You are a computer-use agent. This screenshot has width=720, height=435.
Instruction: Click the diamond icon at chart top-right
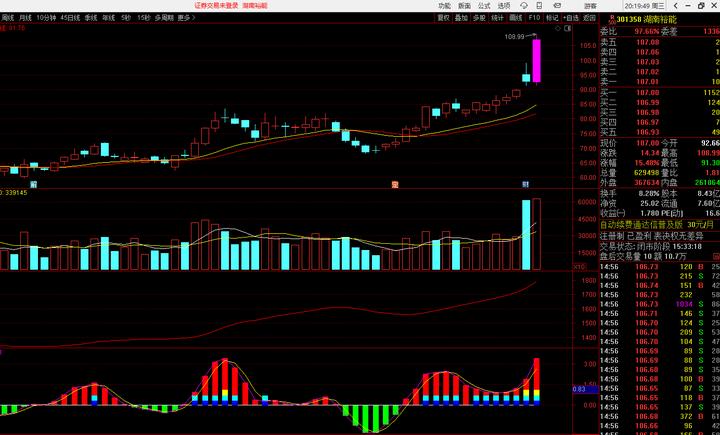(558, 28)
